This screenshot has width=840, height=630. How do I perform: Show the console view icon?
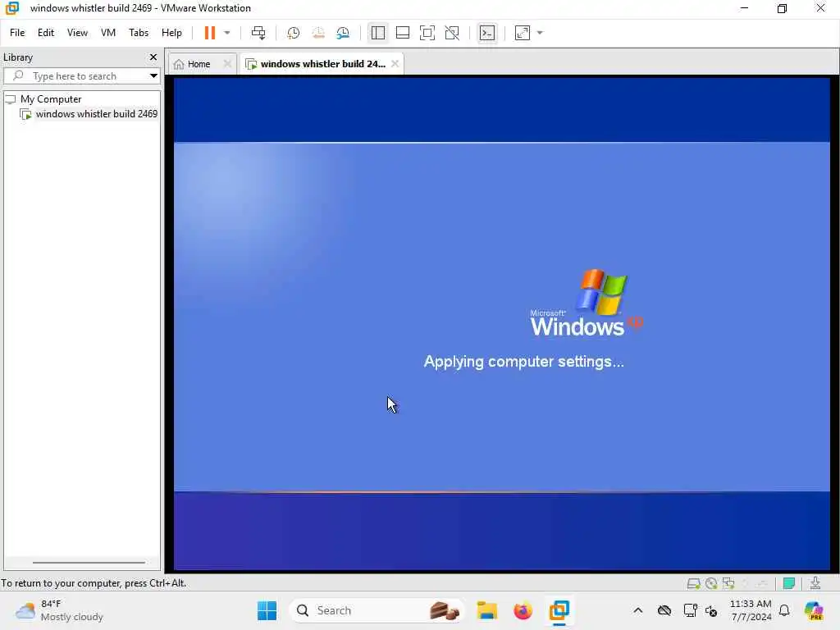click(x=487, y=33)
